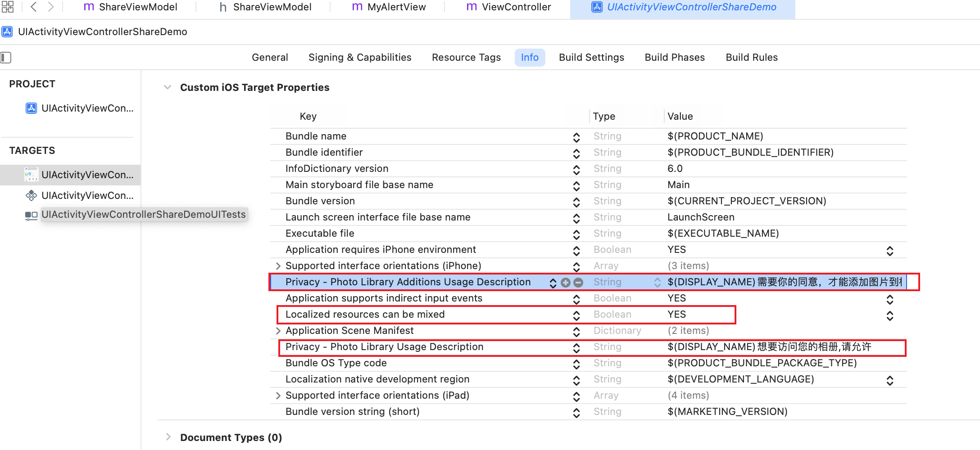Select $(PRODUCT_BUNDLE_PACKAGE_TYPE) value
980x450 pixels.
(762, 363)
